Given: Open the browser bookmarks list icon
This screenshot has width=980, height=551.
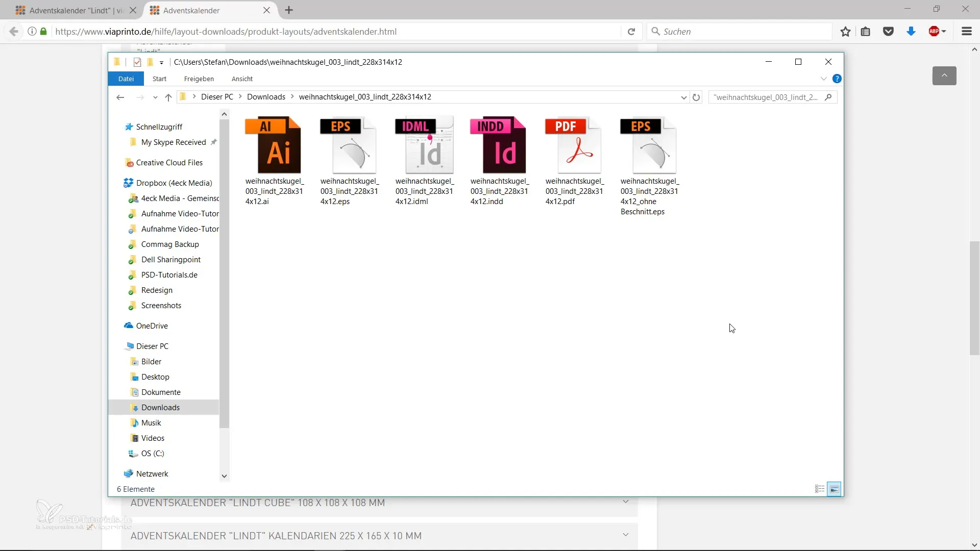Looking at the screenshot, I should coord(866,32).
